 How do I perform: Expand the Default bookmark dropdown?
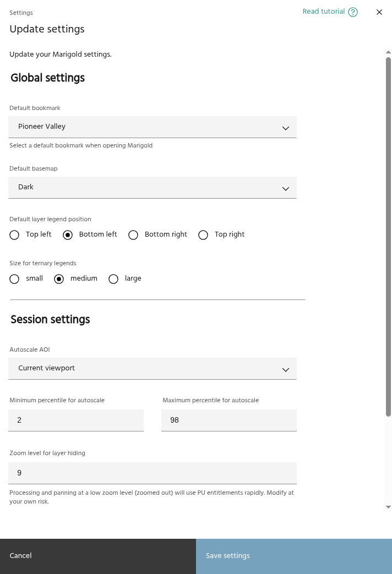153,127
